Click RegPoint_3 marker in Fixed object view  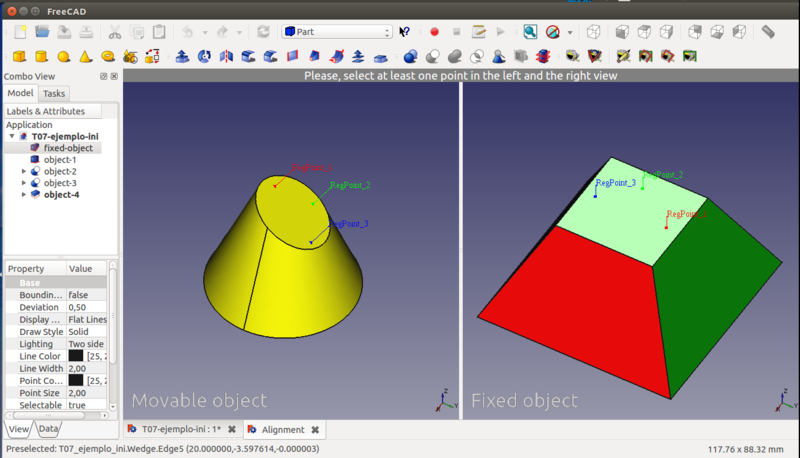coord(595,195)
